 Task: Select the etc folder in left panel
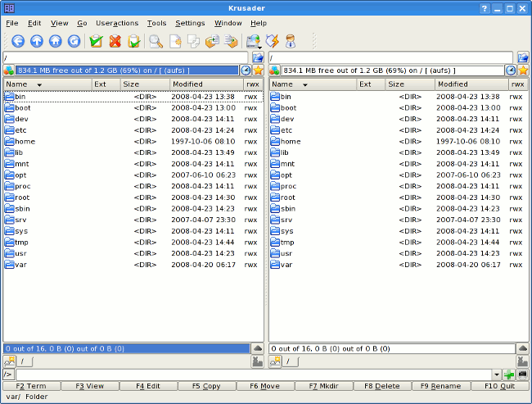pyautogui.click(x=133, y=130)
